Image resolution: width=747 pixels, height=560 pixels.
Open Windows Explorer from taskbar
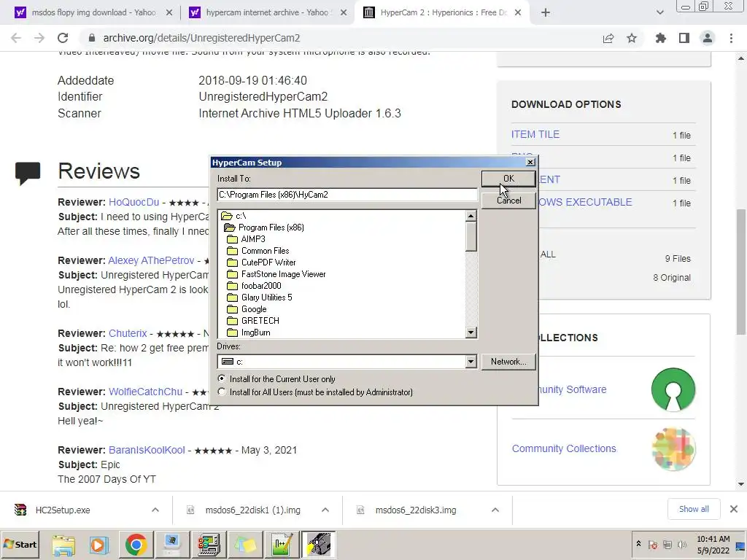click(x=63, y=544)
